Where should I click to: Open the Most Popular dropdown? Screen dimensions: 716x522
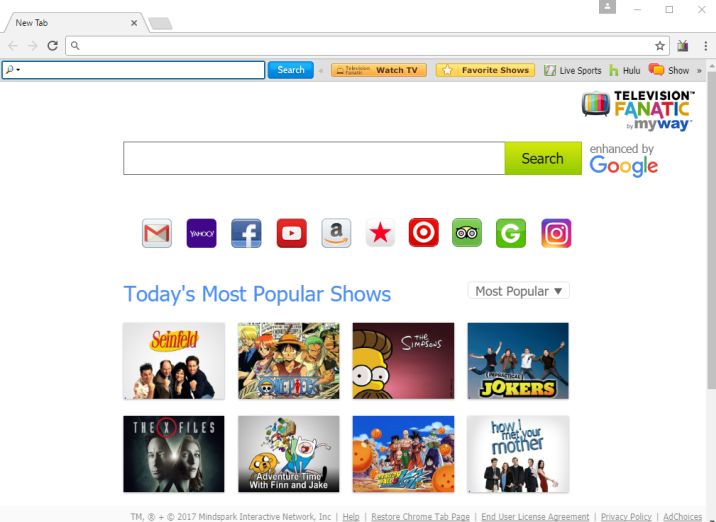point(518,291)
